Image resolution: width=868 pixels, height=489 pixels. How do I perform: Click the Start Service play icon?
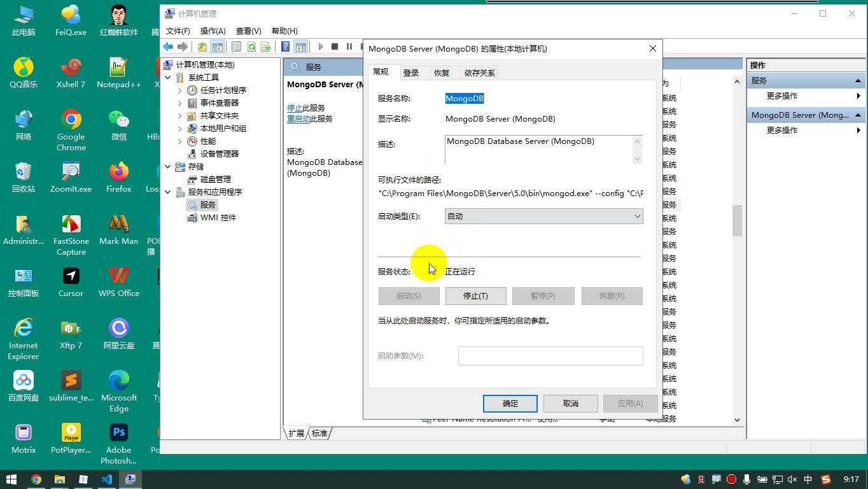click(x=321, y=46)
